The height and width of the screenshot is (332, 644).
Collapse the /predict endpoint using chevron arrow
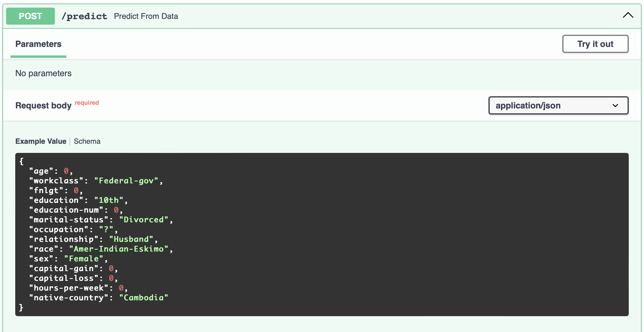[x=628, y=16]
